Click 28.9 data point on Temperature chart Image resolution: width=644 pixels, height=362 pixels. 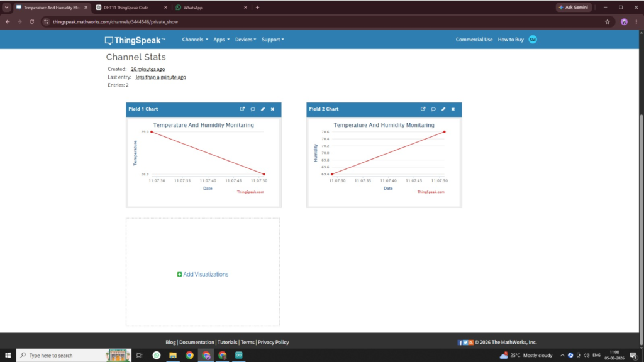point(264,174)
